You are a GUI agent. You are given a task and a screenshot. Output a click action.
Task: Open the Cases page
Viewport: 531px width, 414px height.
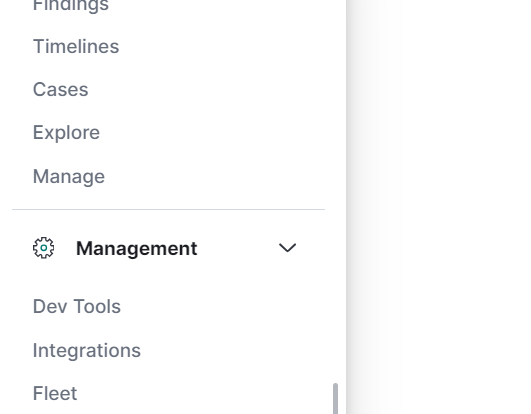click(60, 89)
